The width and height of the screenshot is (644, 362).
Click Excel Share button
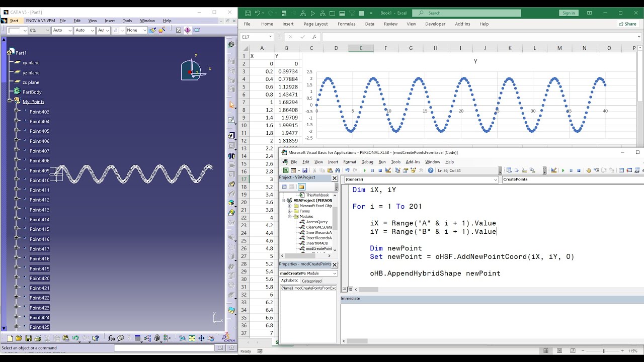pos(627,24)
